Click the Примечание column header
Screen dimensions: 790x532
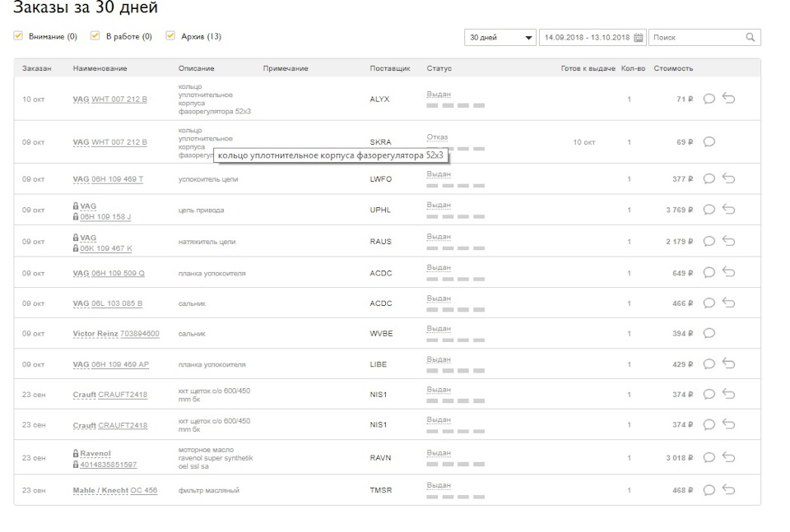286,68
